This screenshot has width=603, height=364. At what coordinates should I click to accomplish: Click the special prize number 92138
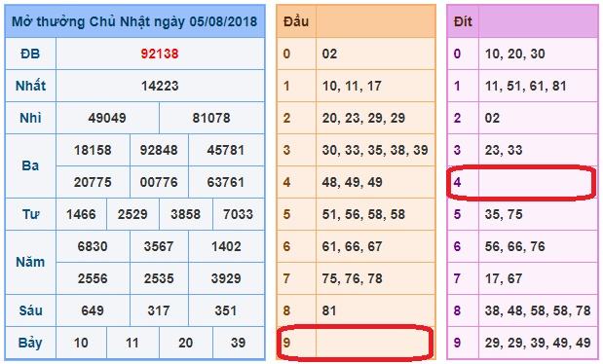click(160, 54)
